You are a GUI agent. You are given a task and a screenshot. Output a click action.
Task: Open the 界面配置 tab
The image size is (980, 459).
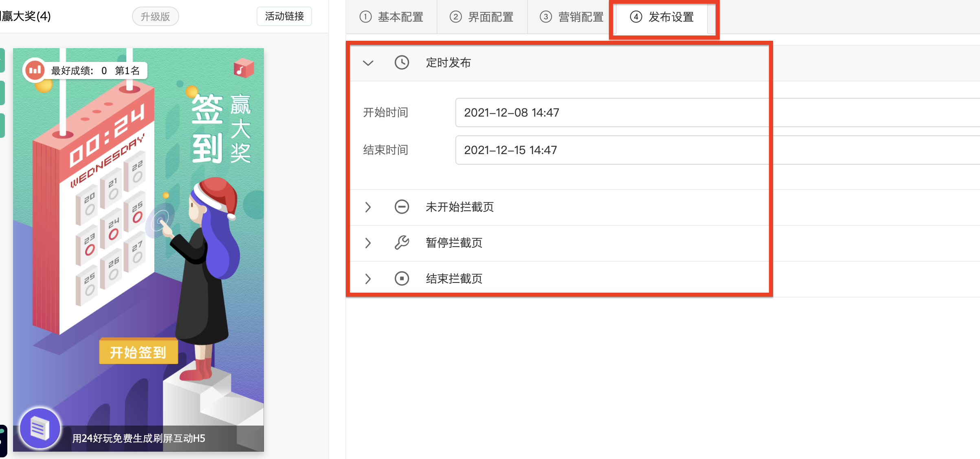click(x=482, y=17)
